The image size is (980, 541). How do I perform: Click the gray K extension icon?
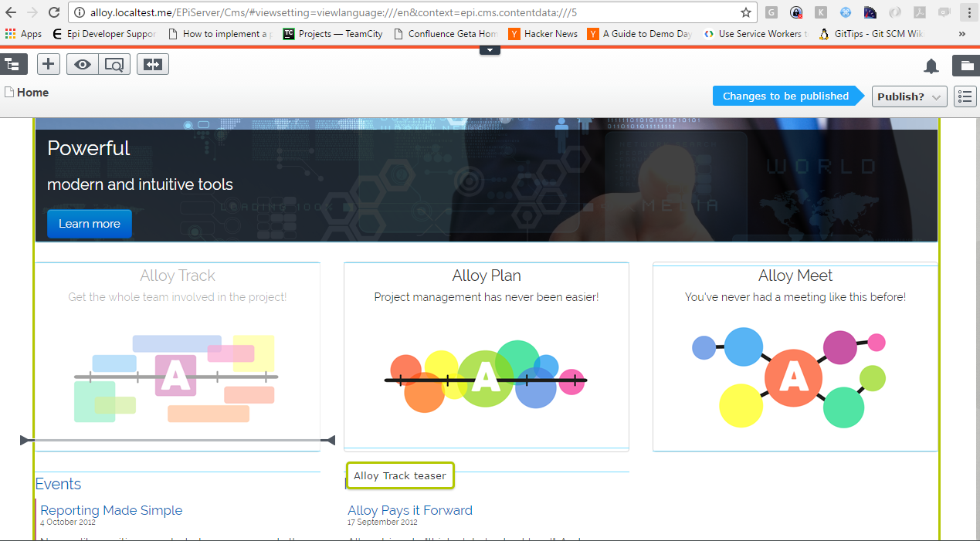click(x=820, y=12)
